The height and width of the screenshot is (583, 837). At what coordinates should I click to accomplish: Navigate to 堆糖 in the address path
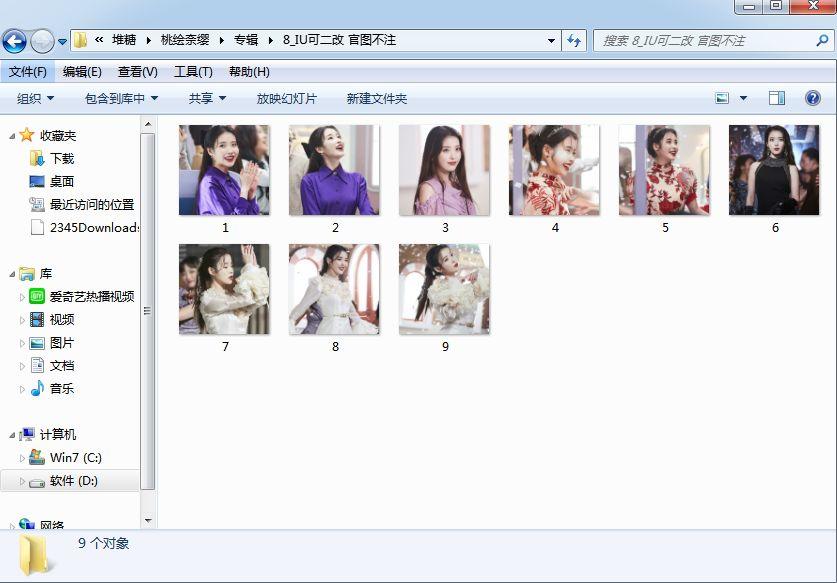point(124,40)
